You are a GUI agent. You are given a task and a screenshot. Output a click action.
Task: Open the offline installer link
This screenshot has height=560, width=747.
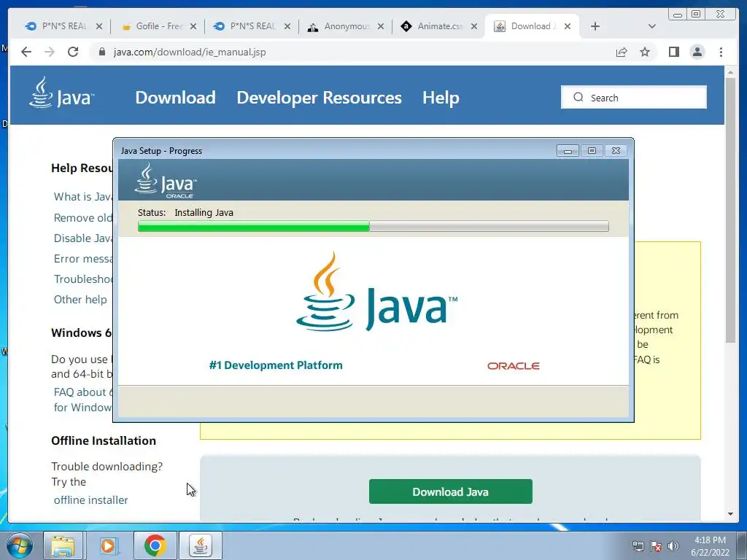point(91,500)
